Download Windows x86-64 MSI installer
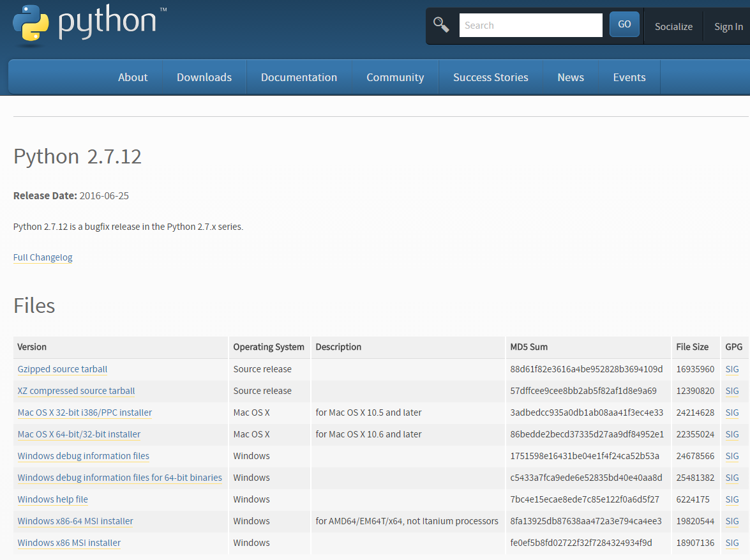This screenshot has width=750, height=560. pyautogui.click(x=75, y=521)
